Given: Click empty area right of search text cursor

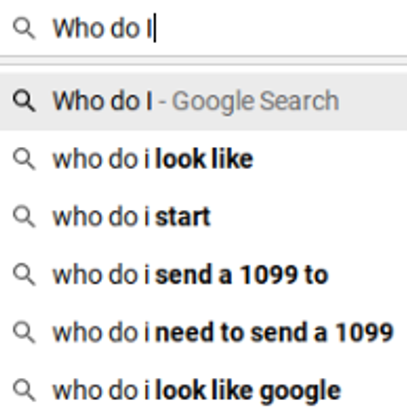Looking at the screenshot, I should [280, 28].
